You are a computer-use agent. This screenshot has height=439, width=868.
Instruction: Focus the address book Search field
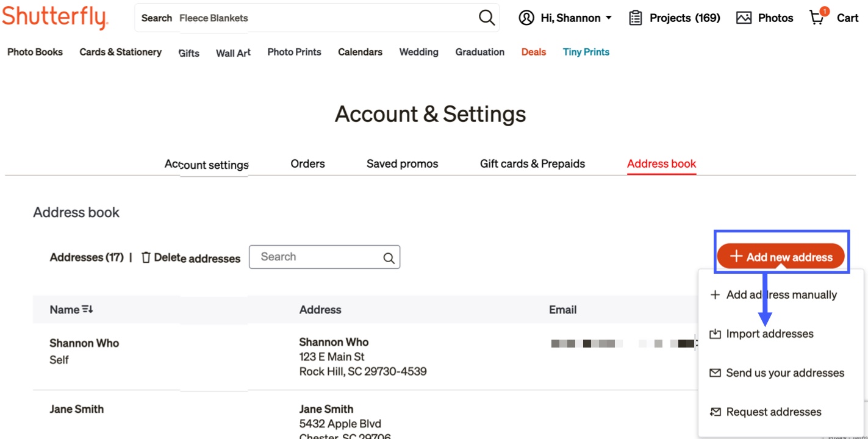(325, 257)
